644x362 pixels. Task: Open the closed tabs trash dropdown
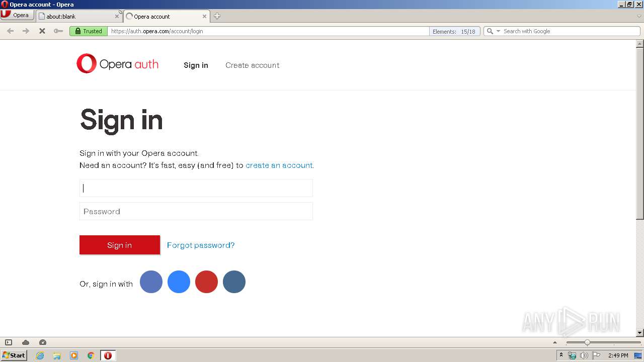[639, 16]
